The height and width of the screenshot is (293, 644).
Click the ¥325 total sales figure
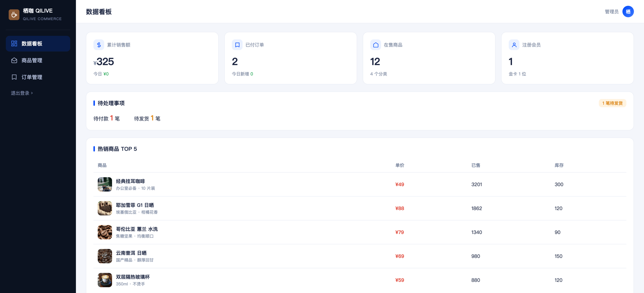click(x=104, y=62)
